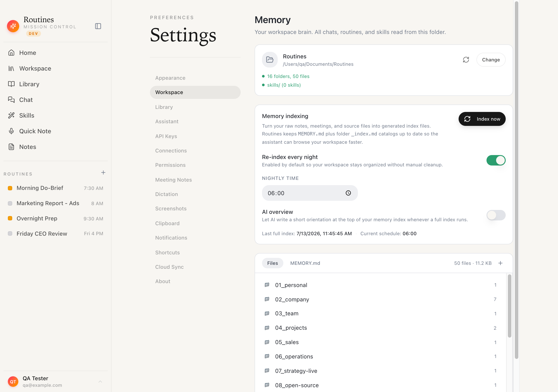Open the API Keys settings section

coord(195,136)
